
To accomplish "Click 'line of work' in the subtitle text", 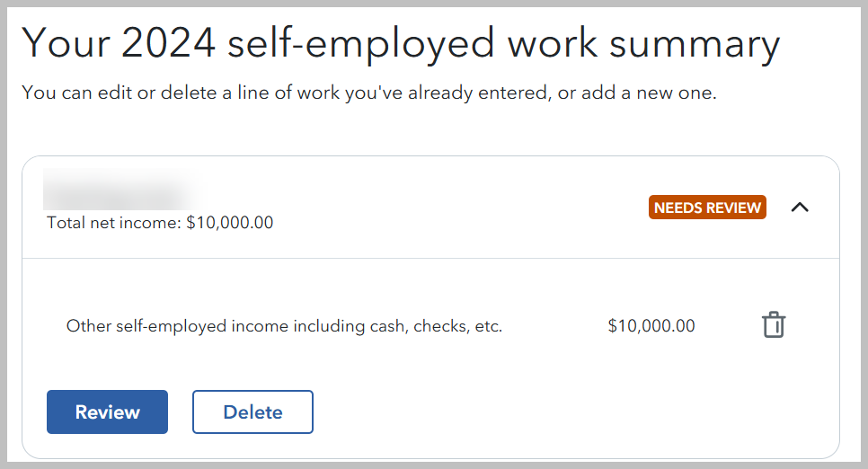I will point(292,93).
